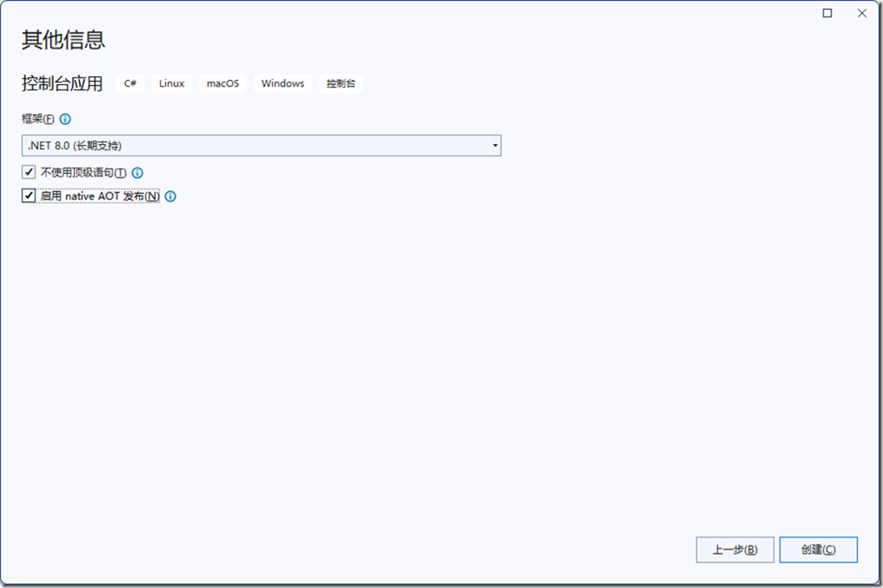
Task: Click the 框架(F) field label
Action: pos(37,119)
